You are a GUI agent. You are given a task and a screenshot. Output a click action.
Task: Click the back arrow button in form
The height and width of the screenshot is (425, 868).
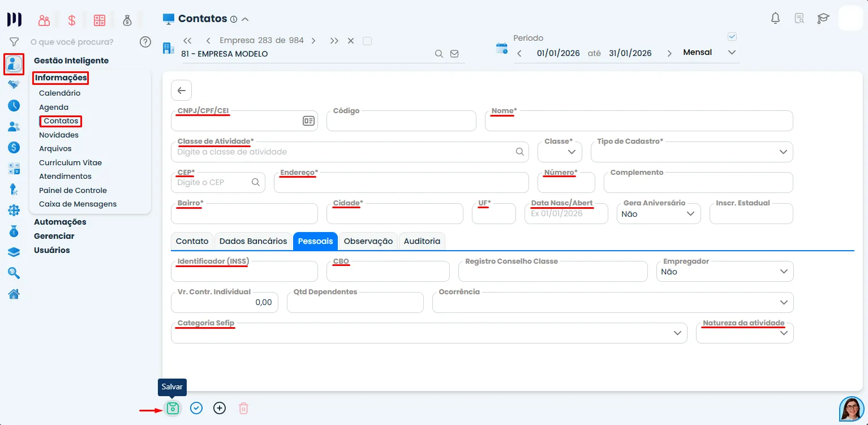pos(181,91)
